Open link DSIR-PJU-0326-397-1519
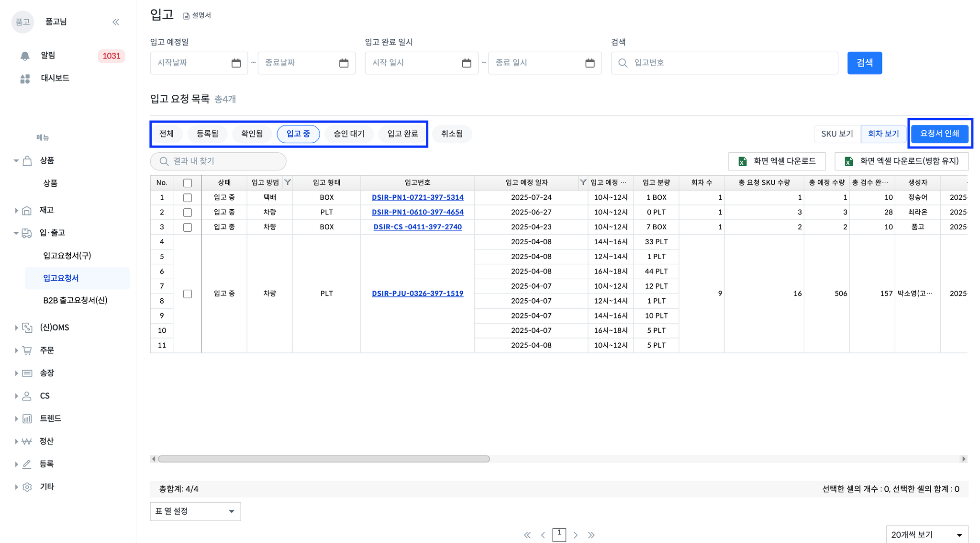This screenshot has width=980, height=543. pos(417,294)
